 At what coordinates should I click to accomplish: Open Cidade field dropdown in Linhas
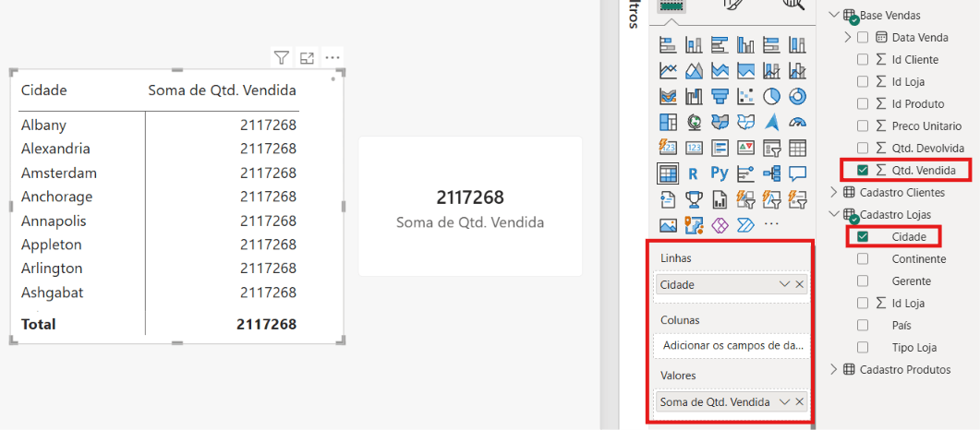click(785, 284)
